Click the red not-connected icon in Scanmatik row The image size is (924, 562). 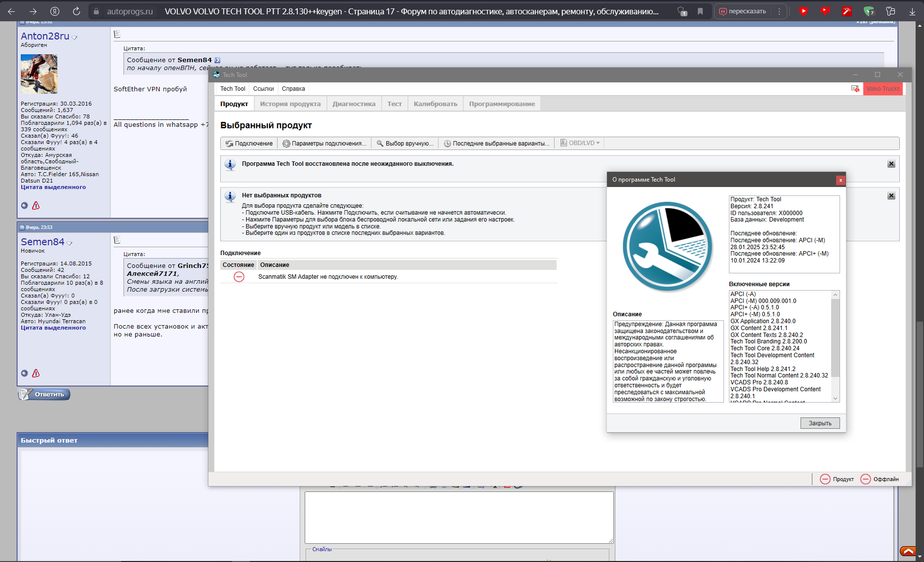[x=239, y=277]
